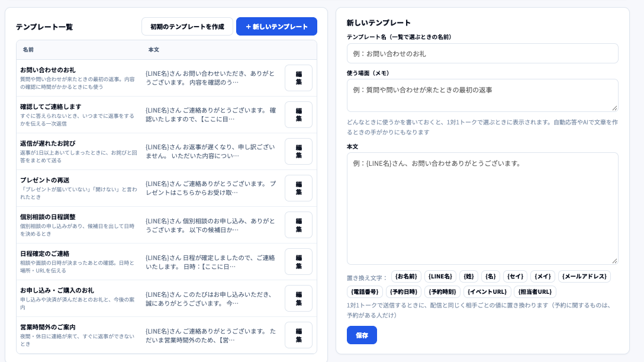The height and width of the screenshot is (362, 644).
Task: Insert the {電話番号} placeholder
Action: [x=365, y=291]
